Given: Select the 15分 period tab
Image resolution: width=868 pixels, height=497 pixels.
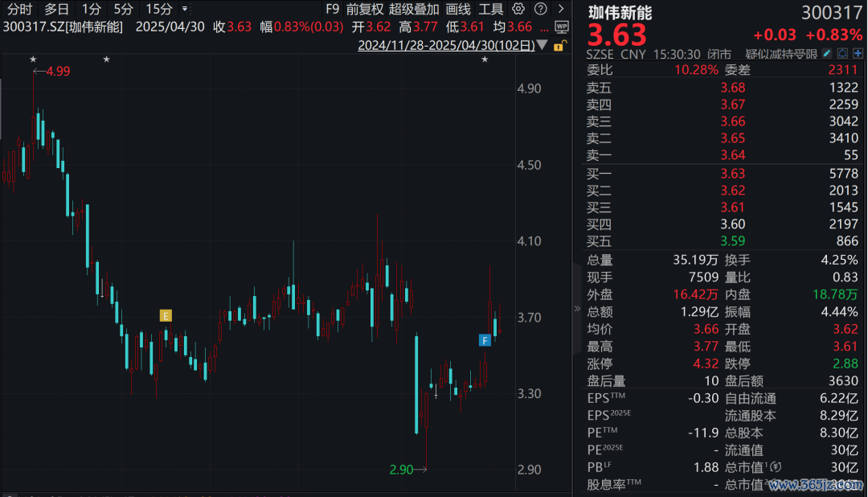Looking at the screenshot, I should click(x=159, y=9).
